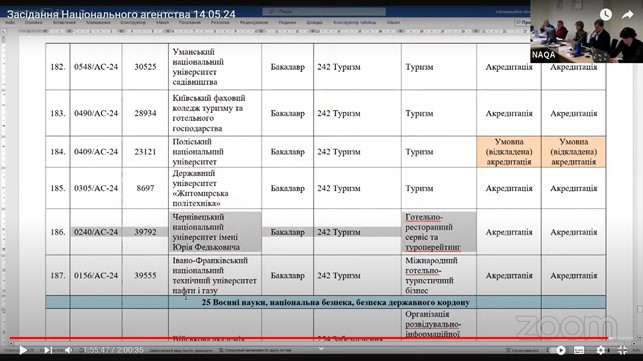The image size is (643, 361).
Task: Click the ID cell '8697'
Action: [145, 188]
